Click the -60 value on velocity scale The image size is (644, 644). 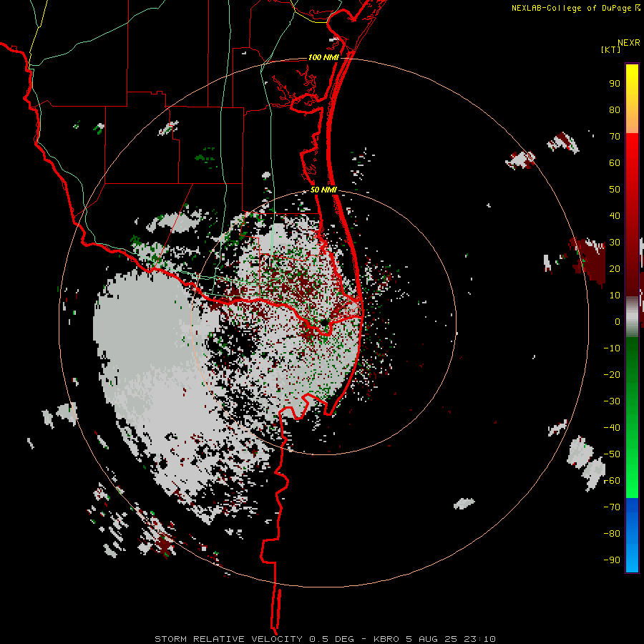coord(612,481)
